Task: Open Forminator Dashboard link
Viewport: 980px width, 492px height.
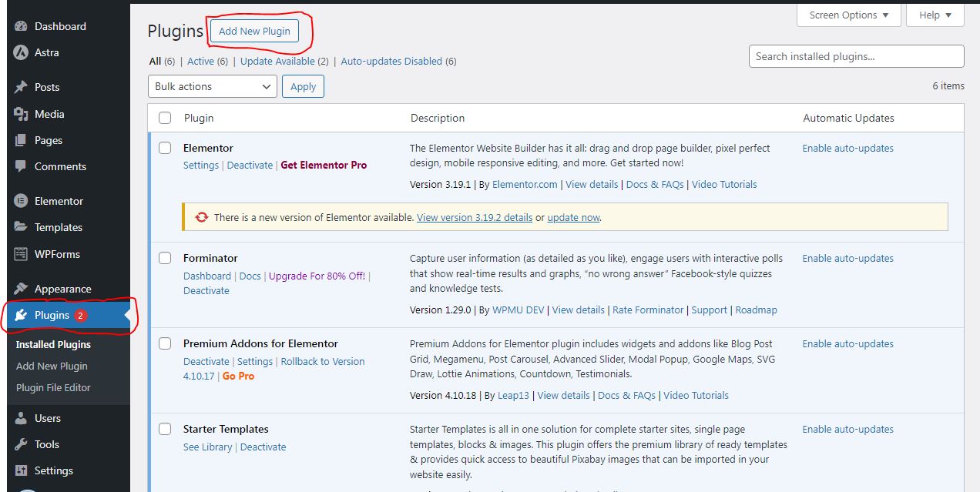Action: [207, 276]
